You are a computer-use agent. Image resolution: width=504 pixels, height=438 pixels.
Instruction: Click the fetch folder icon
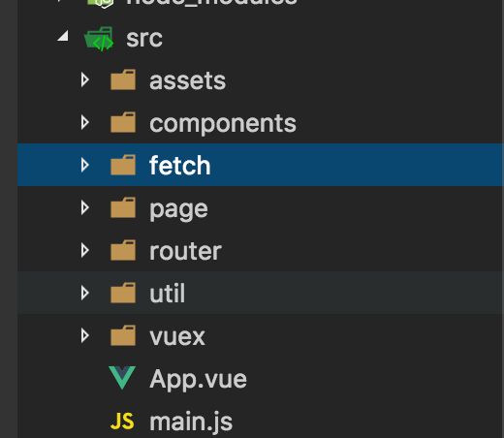point(123,165)
